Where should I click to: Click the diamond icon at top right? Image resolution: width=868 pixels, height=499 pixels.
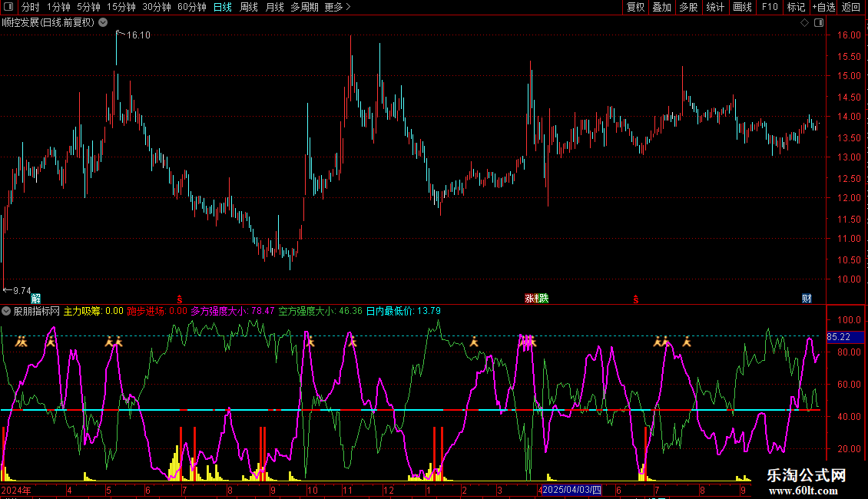(x=804, y=23)
